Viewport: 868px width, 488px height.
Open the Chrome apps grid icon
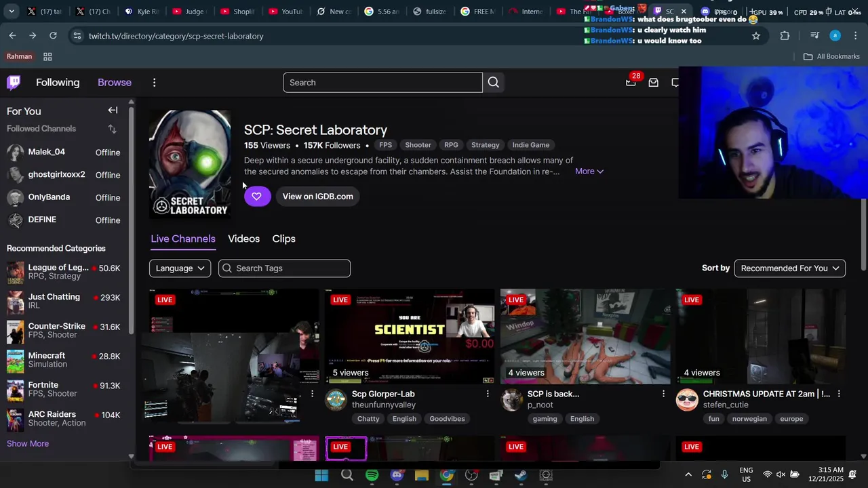click(47, 57)
